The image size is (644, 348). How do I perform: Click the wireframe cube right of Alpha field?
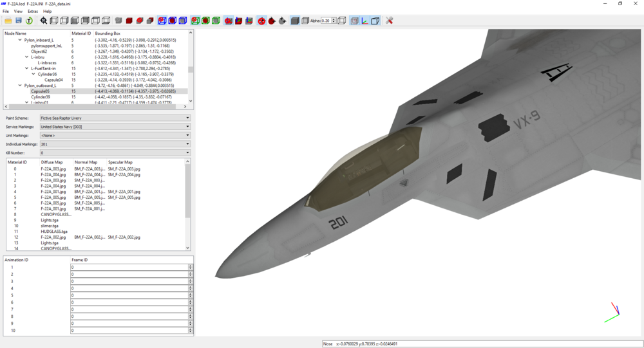[x=342, y=21]
